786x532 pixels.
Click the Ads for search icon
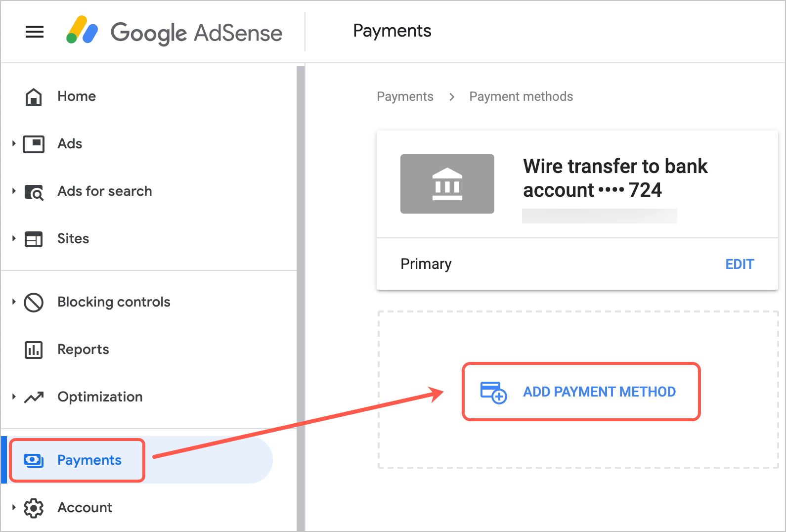[34, 192]
